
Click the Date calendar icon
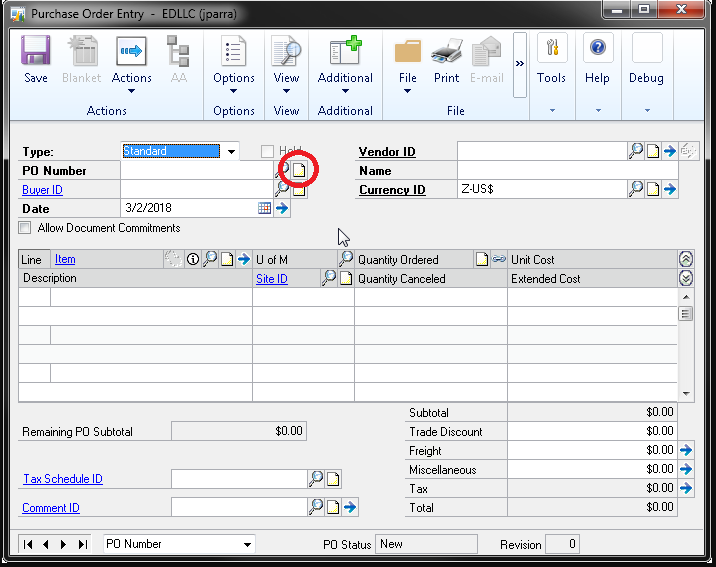[x=264, y=208]
